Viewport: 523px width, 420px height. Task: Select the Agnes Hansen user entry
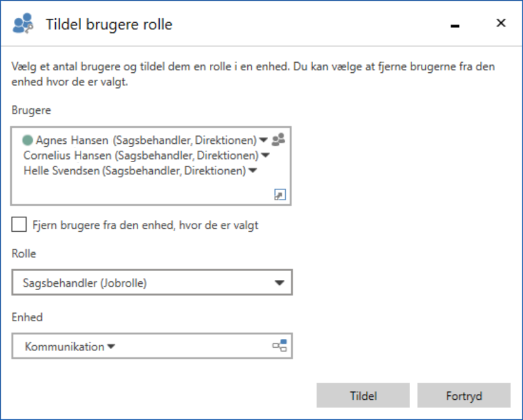pyautogui.click(x=146, y=141)
